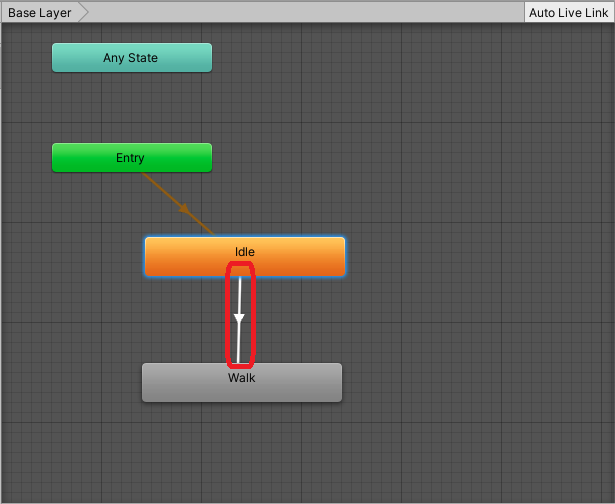The height and width of the screenshot is (504, 615).
Task: Click empty grid right of Any State
Action: 400,58
